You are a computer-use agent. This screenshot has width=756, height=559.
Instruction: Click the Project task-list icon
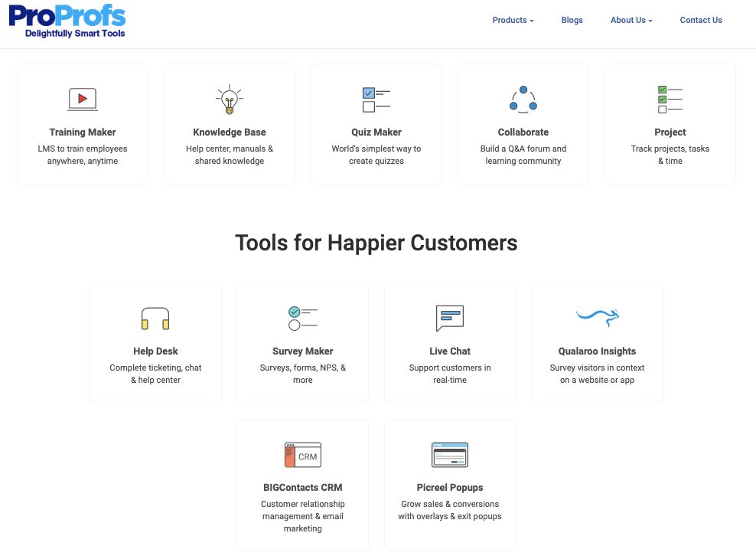coord(670,98)
